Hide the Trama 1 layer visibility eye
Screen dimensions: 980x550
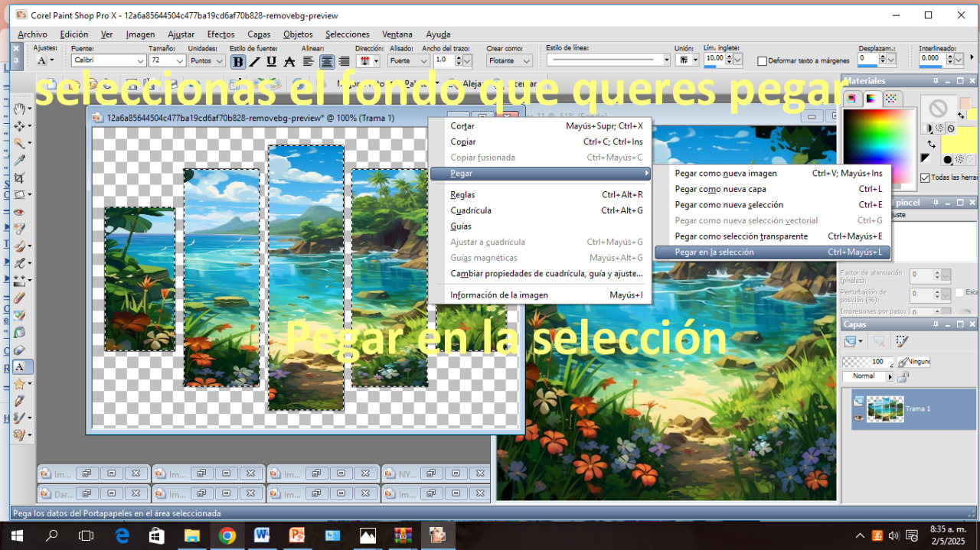[x=858, y=418]
